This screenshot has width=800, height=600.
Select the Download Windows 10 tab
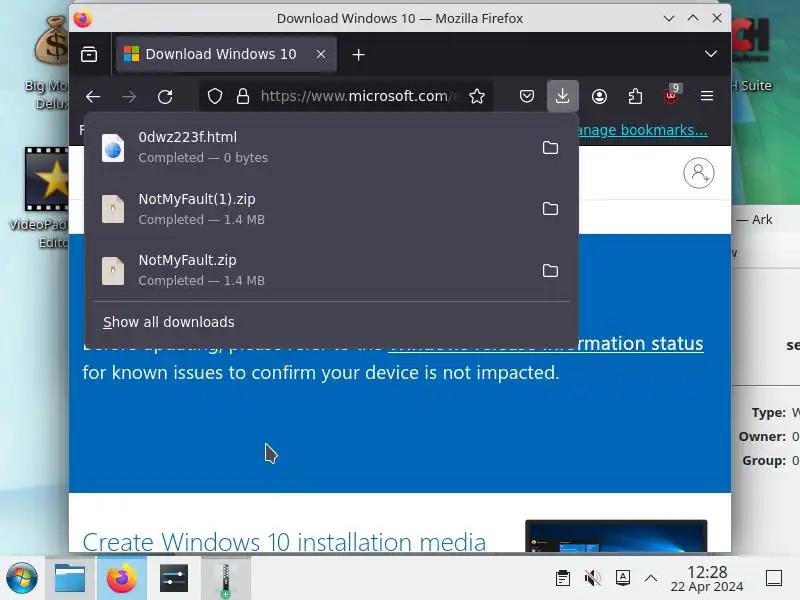click(226, 54)
